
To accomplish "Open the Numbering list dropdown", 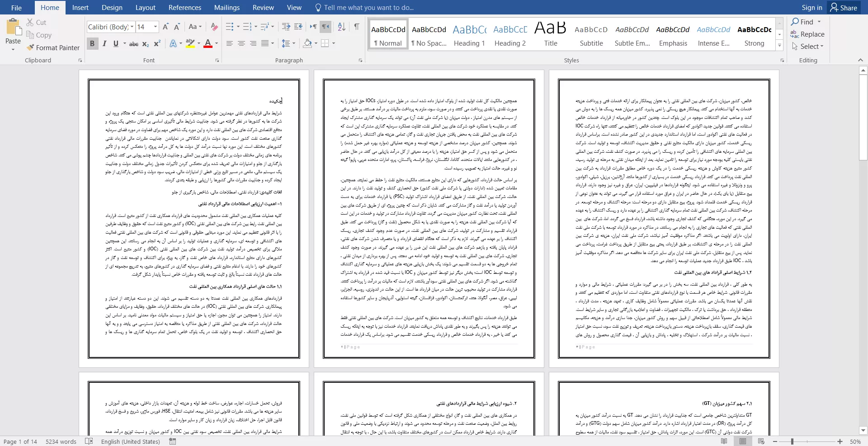I will pyautogui.click(x=256, y=27).
